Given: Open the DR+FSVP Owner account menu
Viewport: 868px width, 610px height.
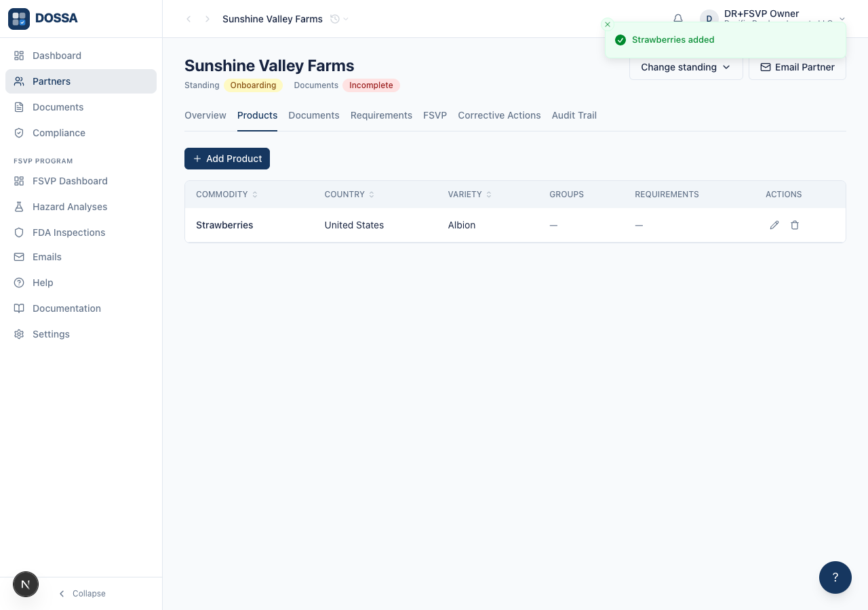Looking at the screenshot, I should [x=773, y=19].
